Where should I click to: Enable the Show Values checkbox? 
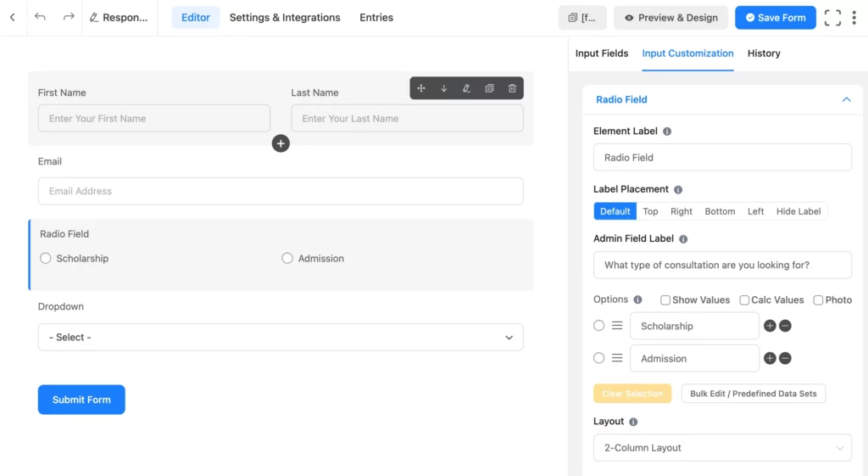(x=665, y=300)
